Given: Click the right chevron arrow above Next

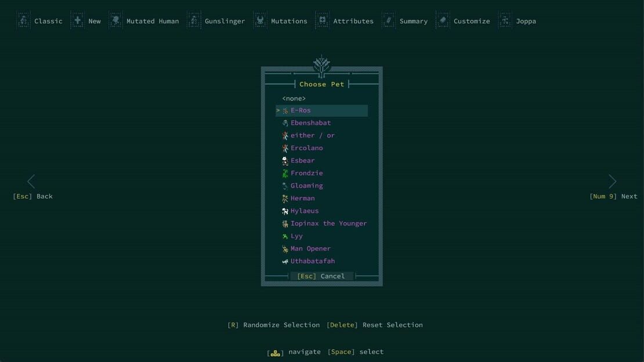Looking at the screenshot, I should click(x=612, y=181).
